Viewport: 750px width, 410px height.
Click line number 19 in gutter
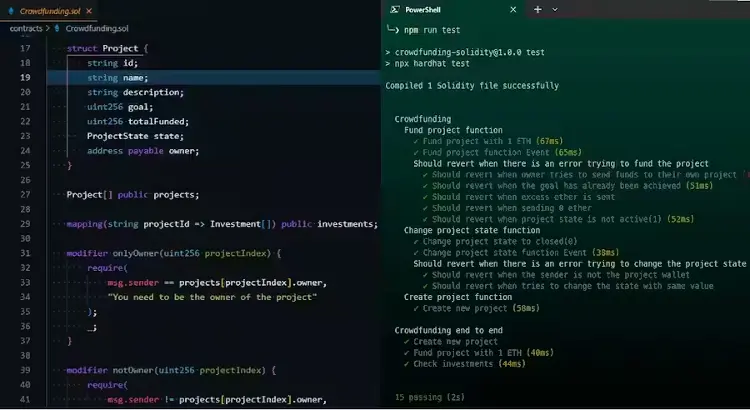coord(25,78)
